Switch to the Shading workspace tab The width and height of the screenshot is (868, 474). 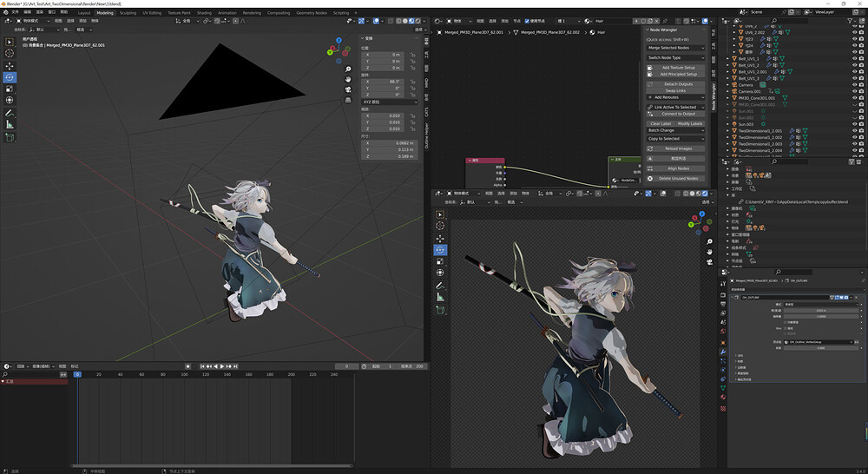point(204,13)
